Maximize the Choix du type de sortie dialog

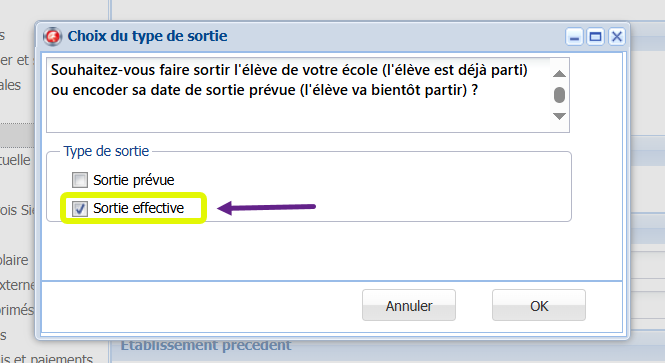point(595,37)
